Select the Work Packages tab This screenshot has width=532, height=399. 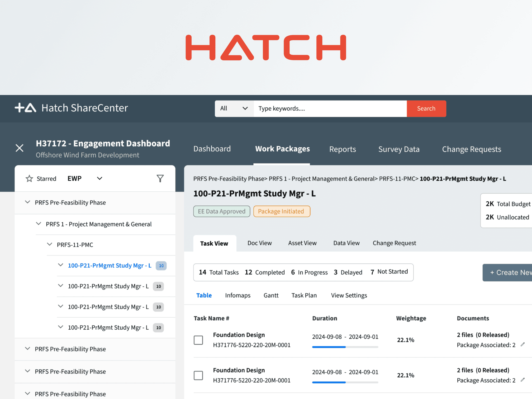click(282, 149)
